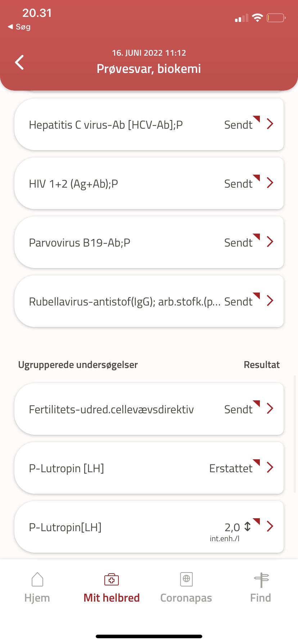Tap the Mit helbred medical kit icon

[x=112, y=579]
